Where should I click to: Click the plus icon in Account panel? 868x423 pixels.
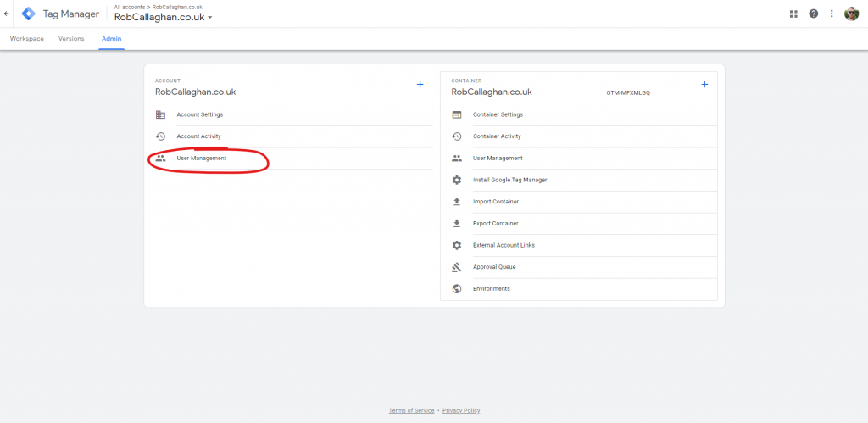pos(420,84)
